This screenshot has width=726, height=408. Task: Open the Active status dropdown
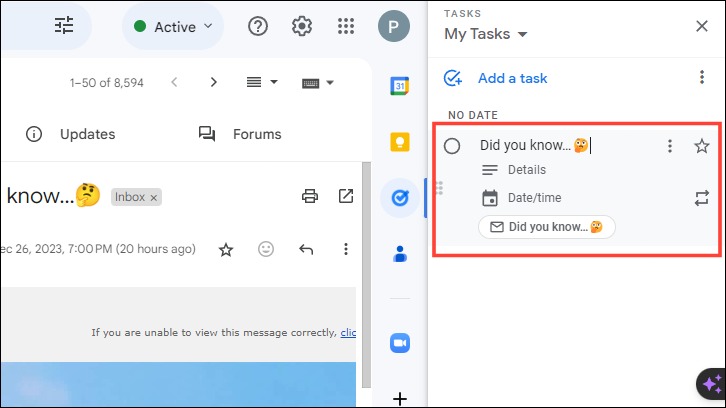point(173,26)
